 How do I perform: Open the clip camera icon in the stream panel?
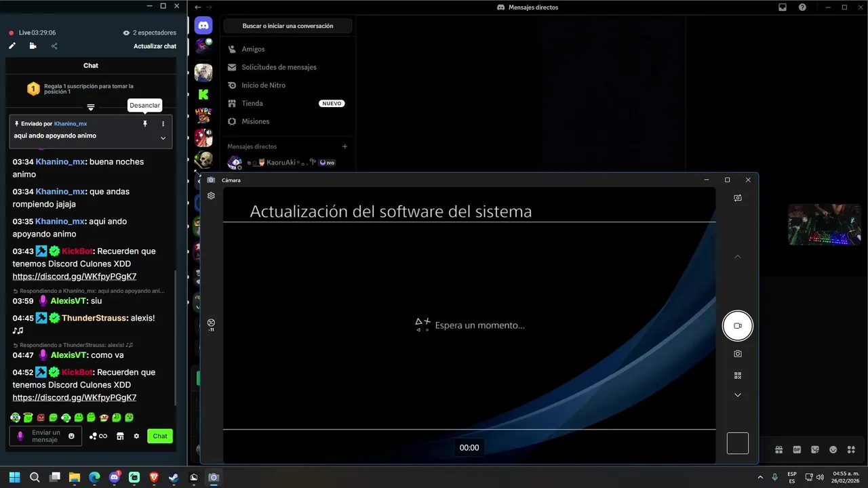[33, 46]
